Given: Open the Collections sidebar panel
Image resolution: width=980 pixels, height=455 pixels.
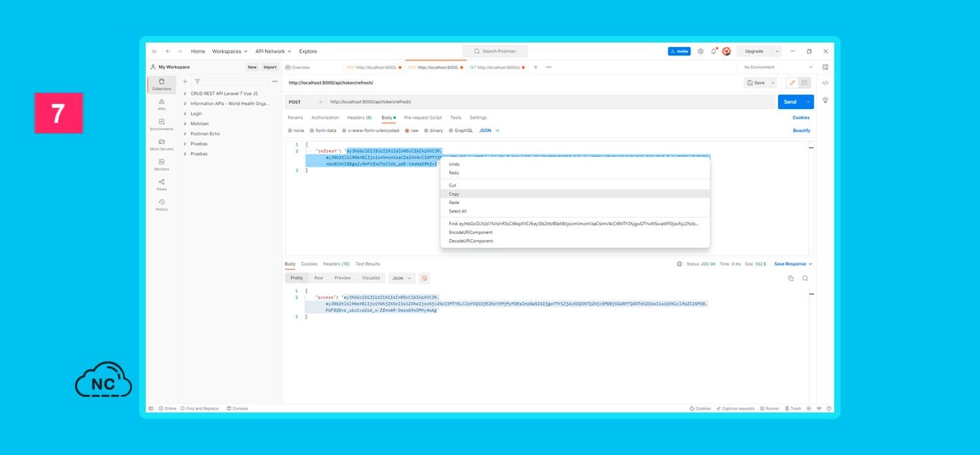Looking at the screenshot, I should pyautogui.click(x=161, y=84).
